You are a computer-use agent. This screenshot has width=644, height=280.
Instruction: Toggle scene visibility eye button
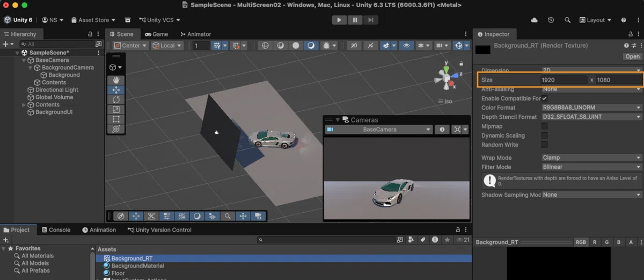point(406,46)
